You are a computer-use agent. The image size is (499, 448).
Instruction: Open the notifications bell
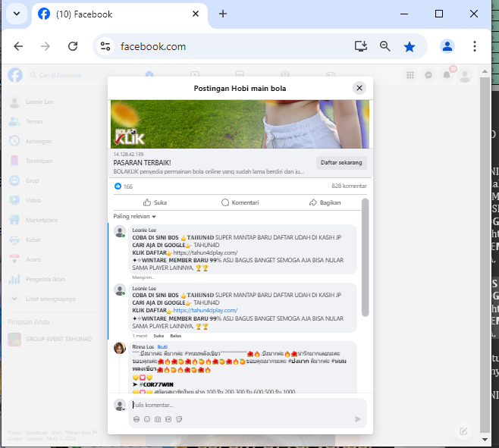click(447, 75)
